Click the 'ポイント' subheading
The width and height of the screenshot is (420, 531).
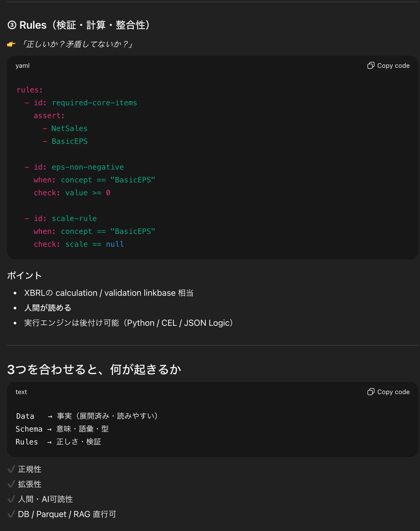(24, 275)
